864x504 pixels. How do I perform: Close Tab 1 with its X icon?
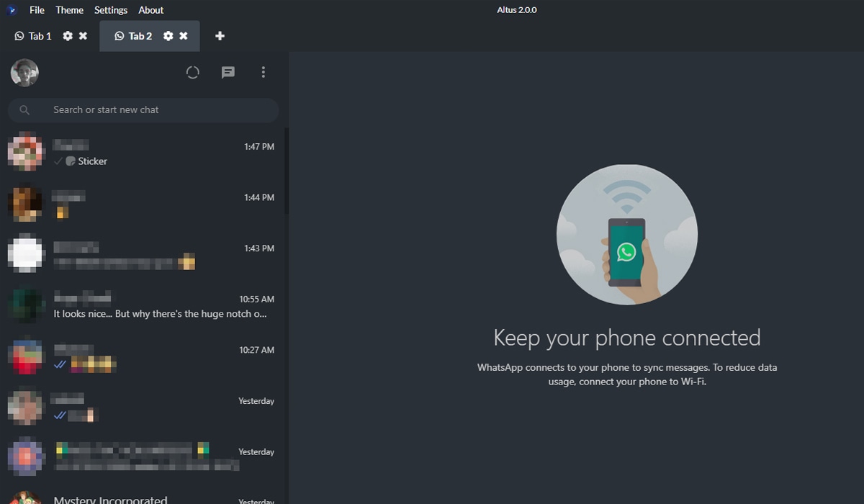pyautogui.click(x=84, y=36)
